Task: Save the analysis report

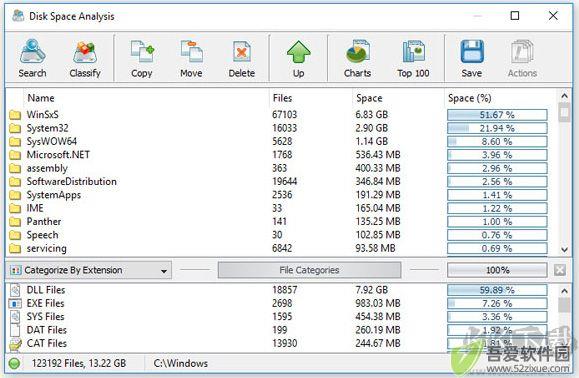Action: click(472, 58)
